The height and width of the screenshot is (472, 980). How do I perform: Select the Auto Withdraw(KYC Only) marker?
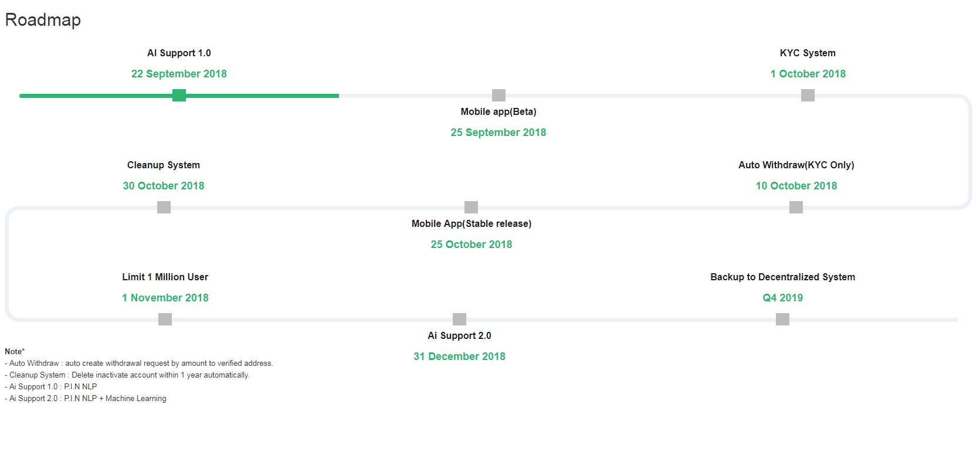(796, 208)
